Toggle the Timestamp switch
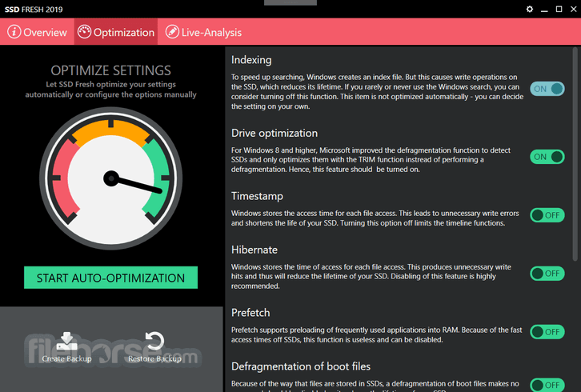Viewport: 581px width, 392px height. pyautogui.click(x=547, y=215)
